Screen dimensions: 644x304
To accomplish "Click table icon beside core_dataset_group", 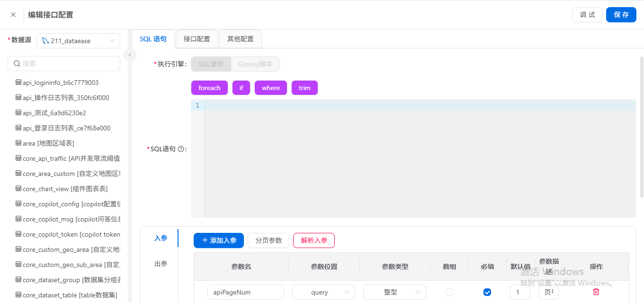I will (18, 280).
